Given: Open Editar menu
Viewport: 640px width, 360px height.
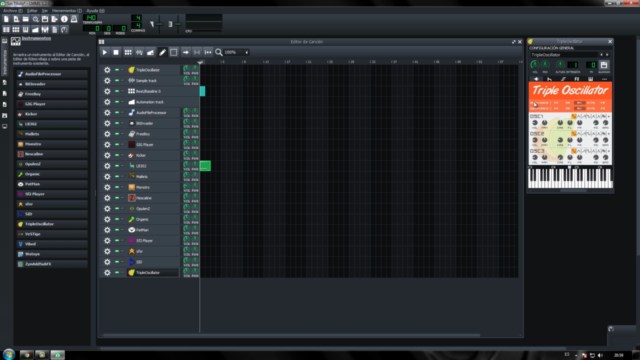Looking at the screenshot, I should click(x=32, y=11).
